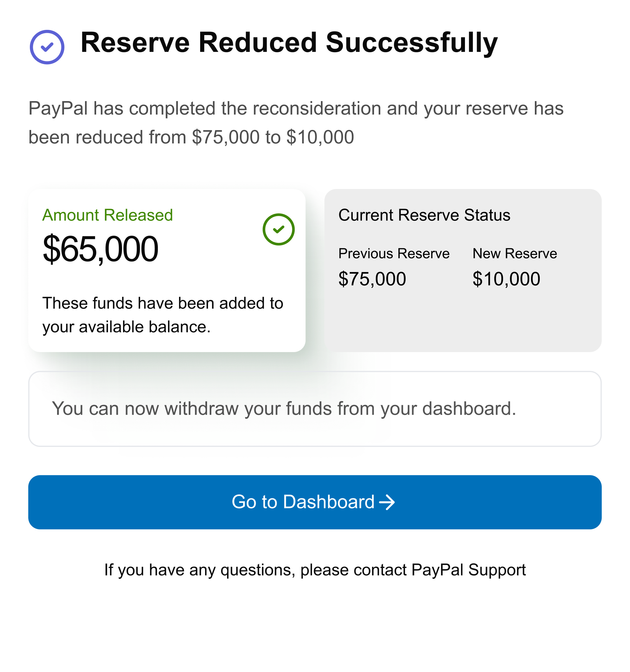
Task: Click the purple success checkmark icon
Action: pyautogui.click(x=47, y=47)
